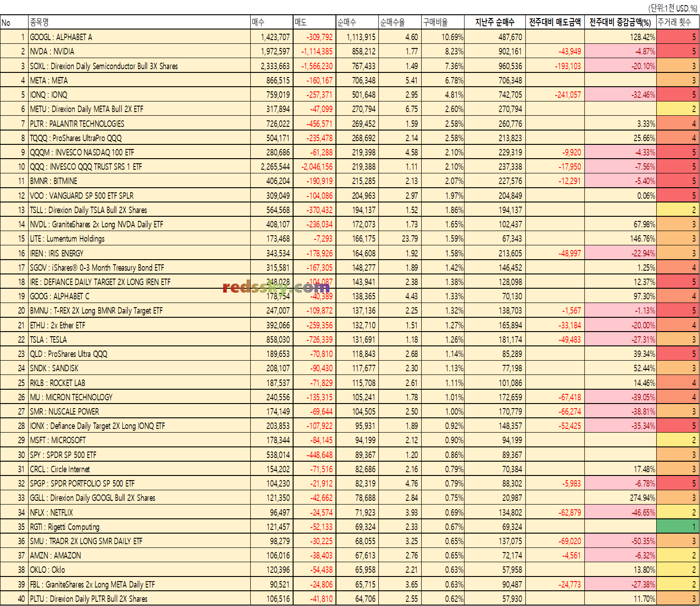Screen dimensions: 700x606
Task: Click the 종목명 column header
Action: (139, 22)
